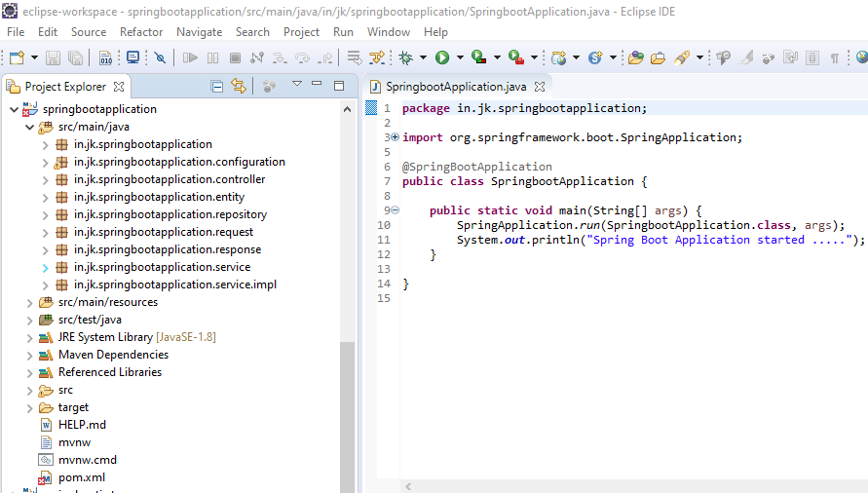Open the New wizard dropdown arrow

pos(34,57)
